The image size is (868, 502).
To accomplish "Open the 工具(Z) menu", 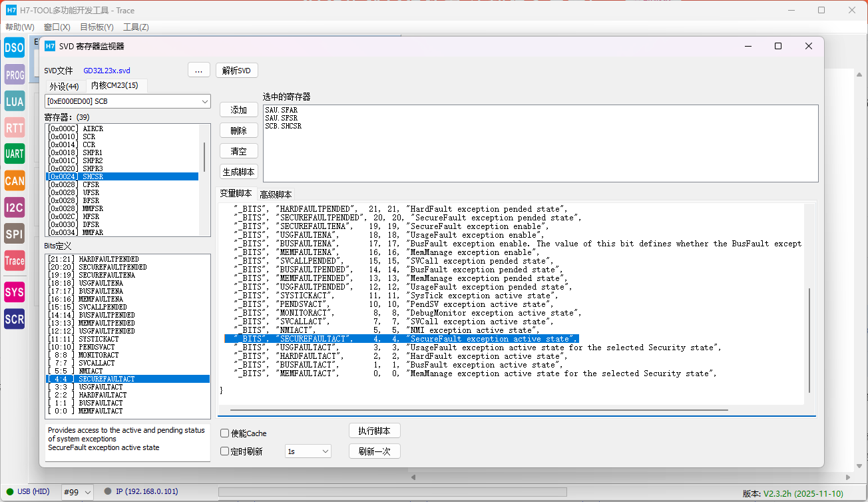I will tap(136, 27).
